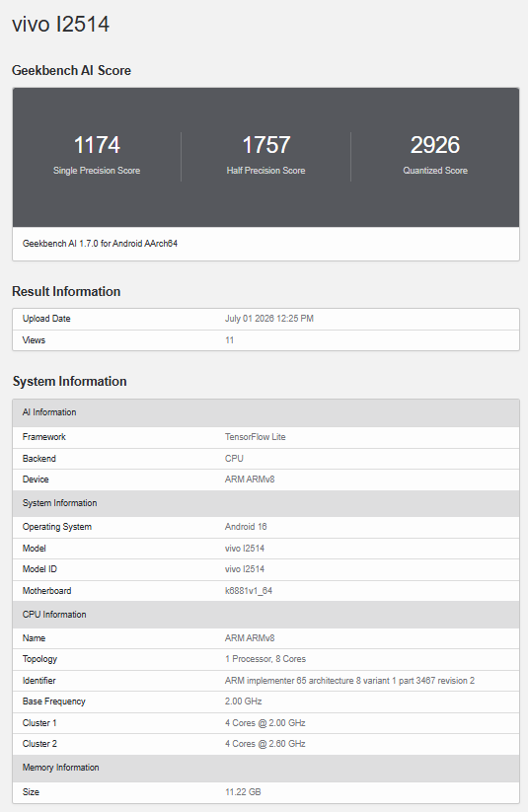Click the Identifier label
This screenshot has width=528, height=812.
point(38,681)
